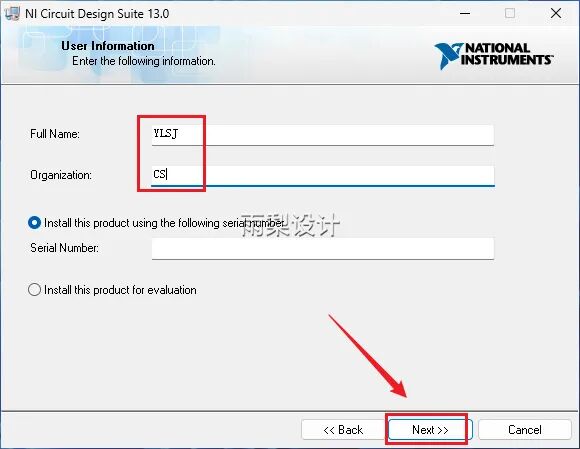Close the NI Circuit Design Suite window
This screenshot has width=580, height=449.
556,14
